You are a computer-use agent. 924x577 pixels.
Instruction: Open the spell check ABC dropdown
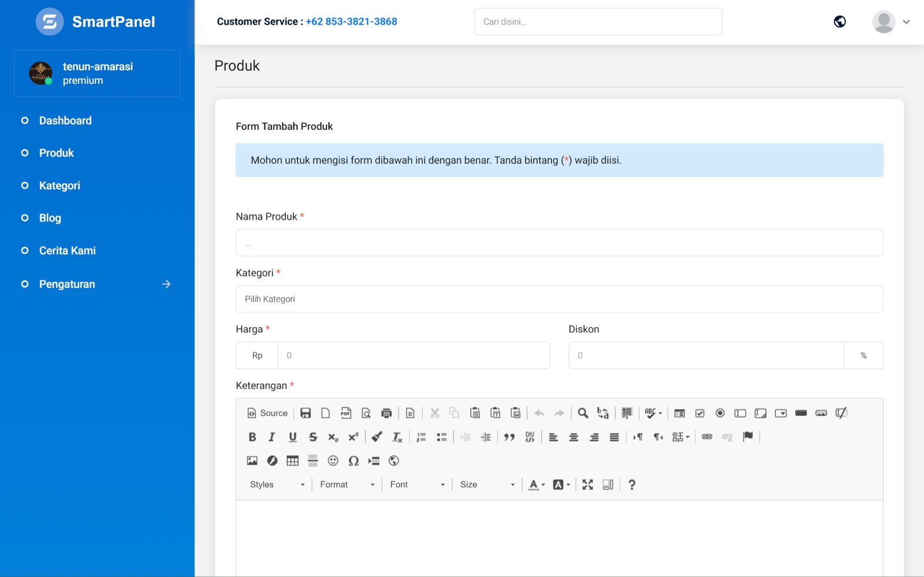pos(653,413)
